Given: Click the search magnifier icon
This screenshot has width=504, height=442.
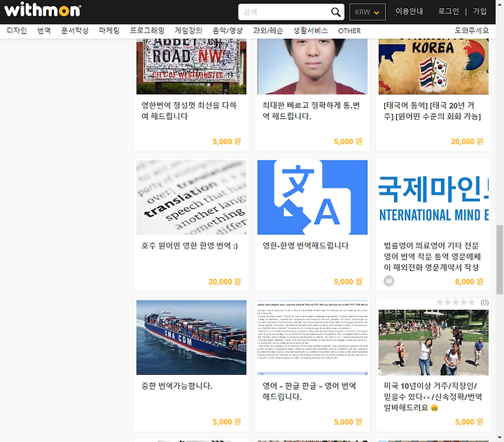Looking at the screenshot, I should [335, 12].
